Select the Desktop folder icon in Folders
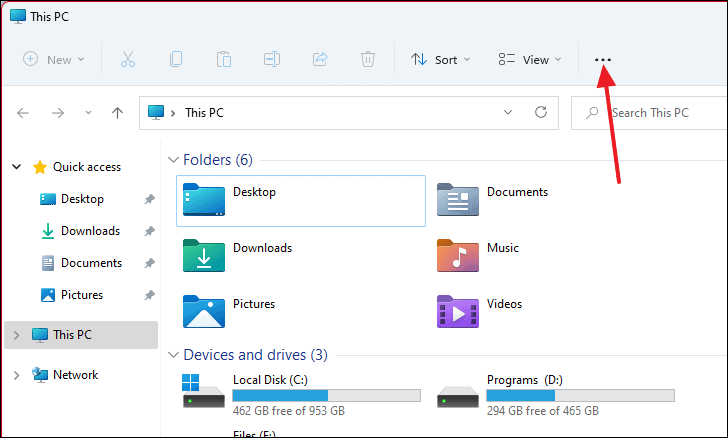This screenshot has height=438, width=728. 204,200
